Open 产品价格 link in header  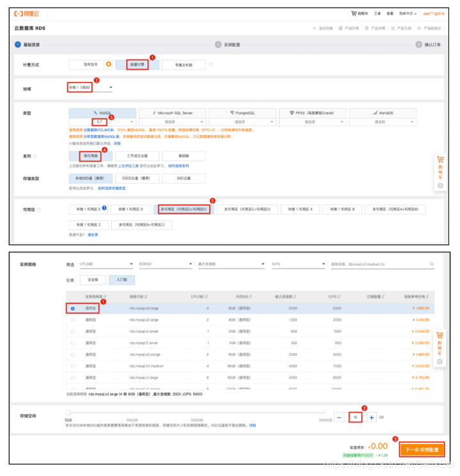[x=349, y=28]
